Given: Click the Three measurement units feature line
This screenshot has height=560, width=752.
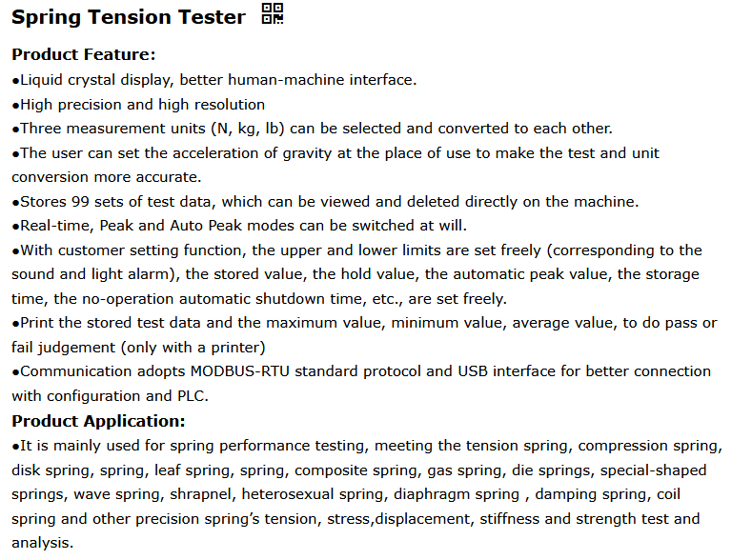Looking at the screenshot, I should tap(315, 129).
